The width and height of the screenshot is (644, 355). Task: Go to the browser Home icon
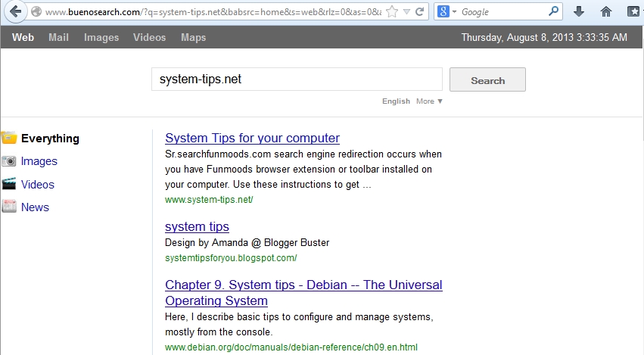tap(605, 11)
